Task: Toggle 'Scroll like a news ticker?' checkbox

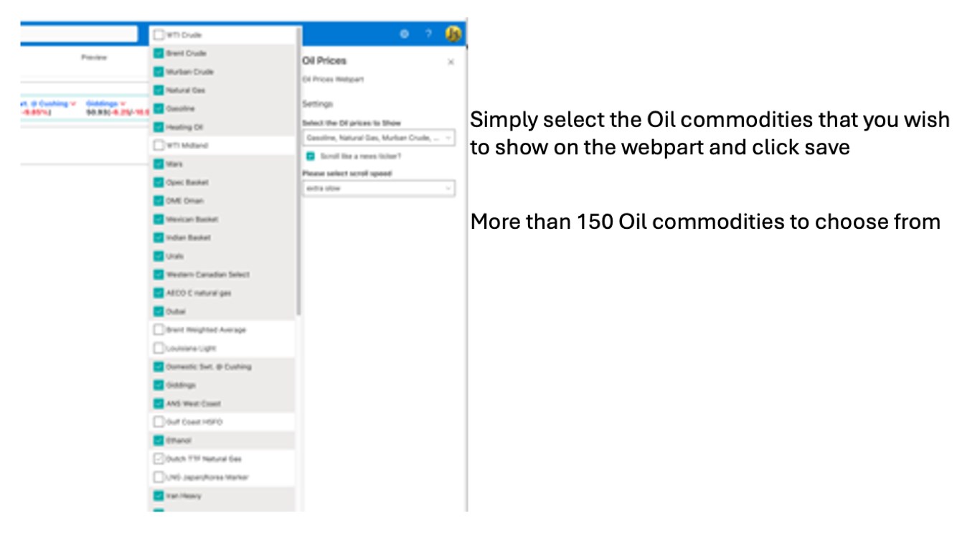Action: (311, 156)
